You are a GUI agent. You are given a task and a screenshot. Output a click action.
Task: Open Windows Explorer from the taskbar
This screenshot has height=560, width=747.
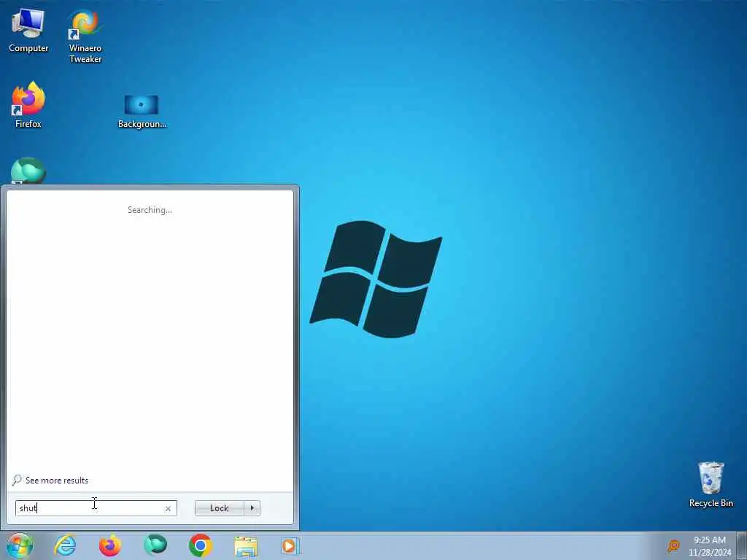246,545
